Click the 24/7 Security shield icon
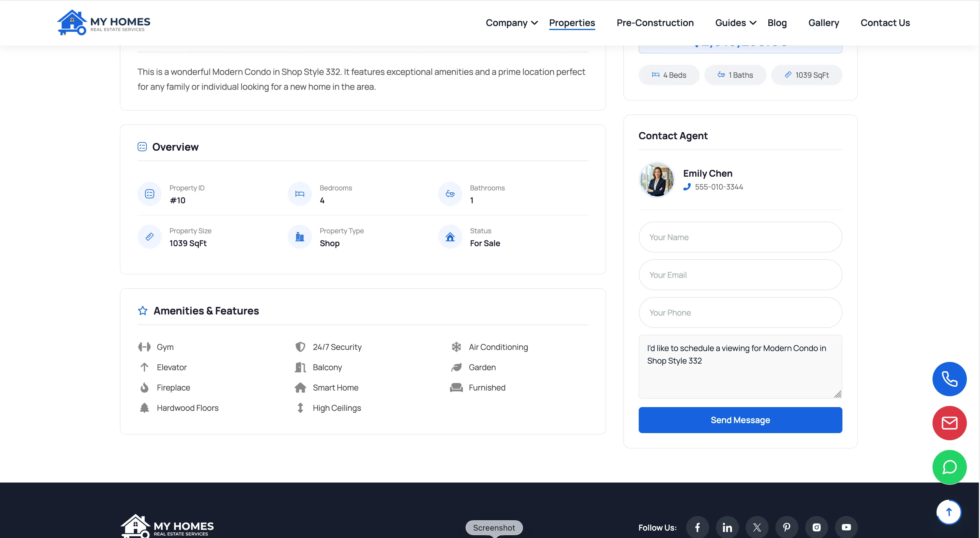This screenshot has height=538, width=980. [300, 347]
